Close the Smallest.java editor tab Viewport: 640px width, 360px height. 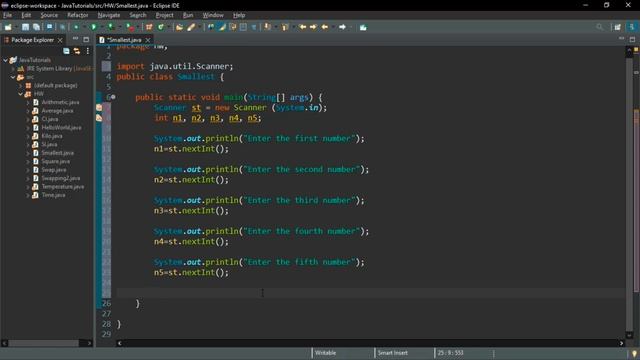[148, 40]
